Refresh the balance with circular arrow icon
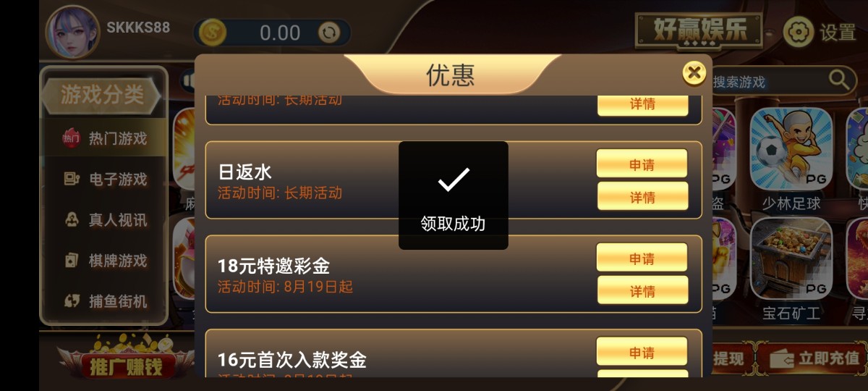Viewport: 868px width, 391px height. 329,33
